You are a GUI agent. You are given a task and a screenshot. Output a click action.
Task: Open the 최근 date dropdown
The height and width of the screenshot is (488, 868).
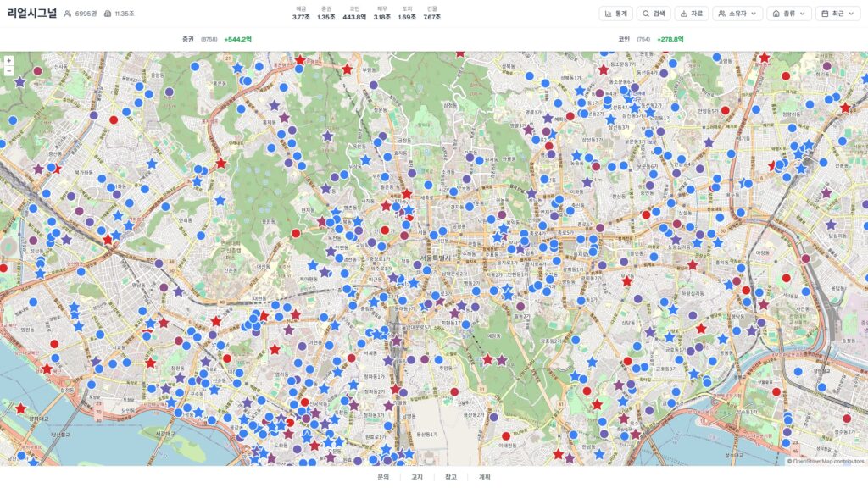(837, 14)
